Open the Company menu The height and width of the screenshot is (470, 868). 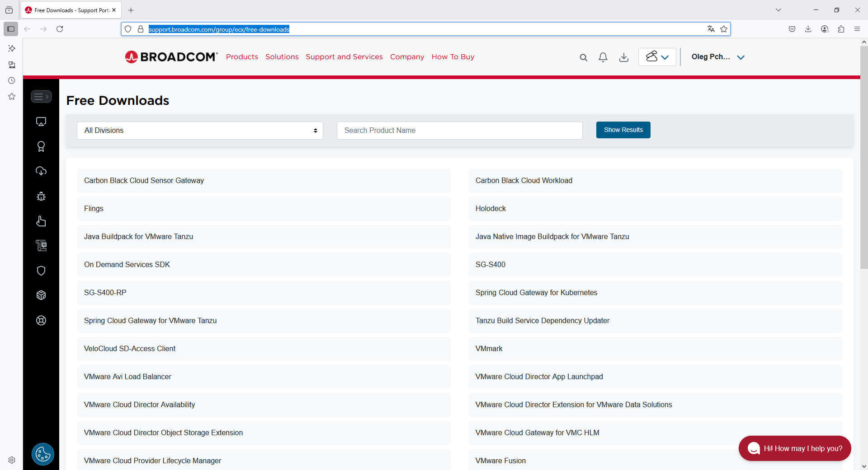(x=407, y=57)
